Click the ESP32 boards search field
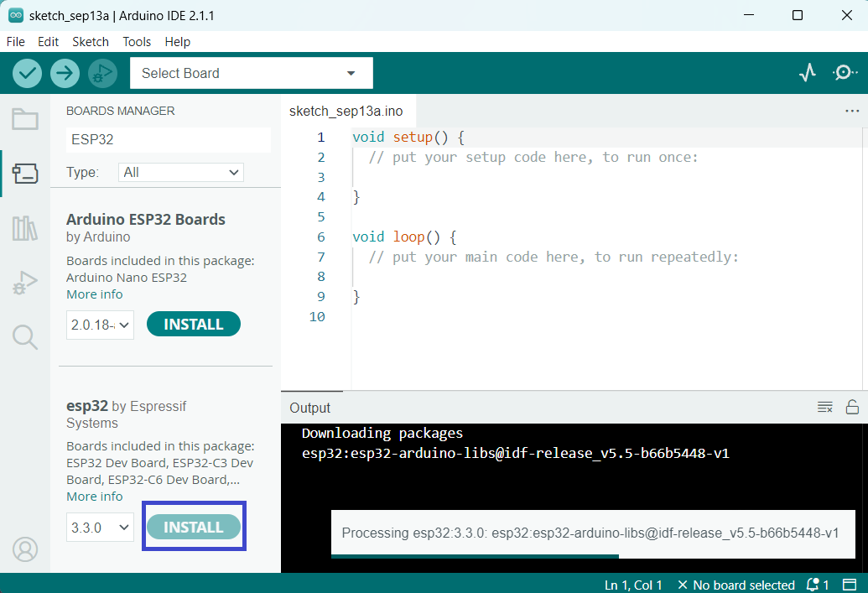This screenshot has height=593, width=868. pos(168,139)
